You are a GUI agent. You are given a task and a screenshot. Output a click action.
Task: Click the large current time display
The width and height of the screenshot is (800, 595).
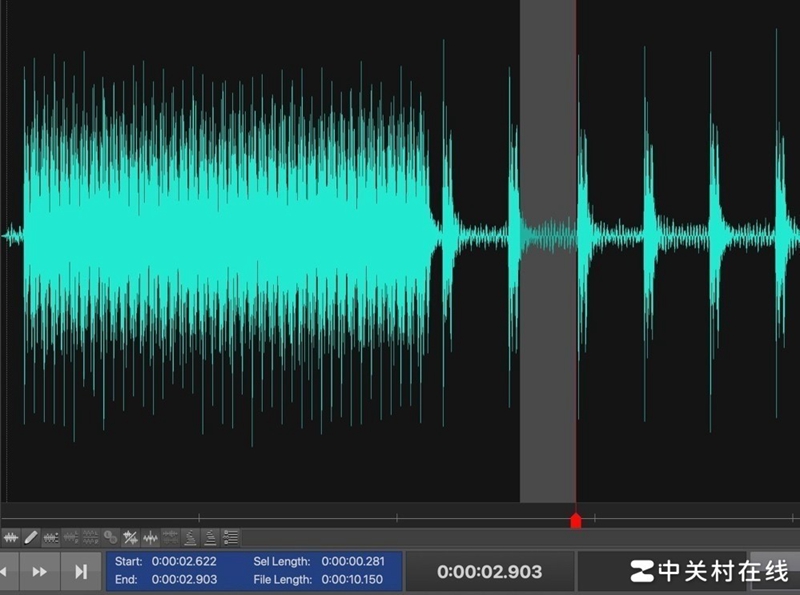coord(489,572)
